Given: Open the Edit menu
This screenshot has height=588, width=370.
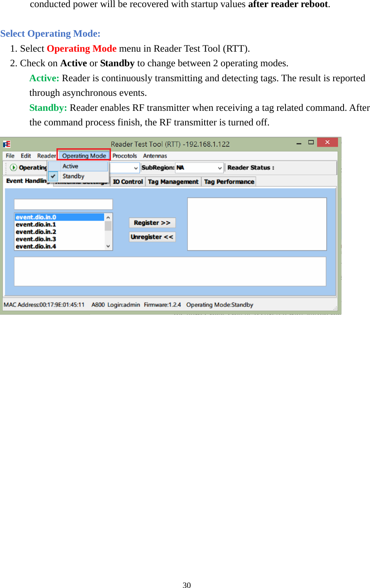Looking at the screenshot, I should coord(26,156).
